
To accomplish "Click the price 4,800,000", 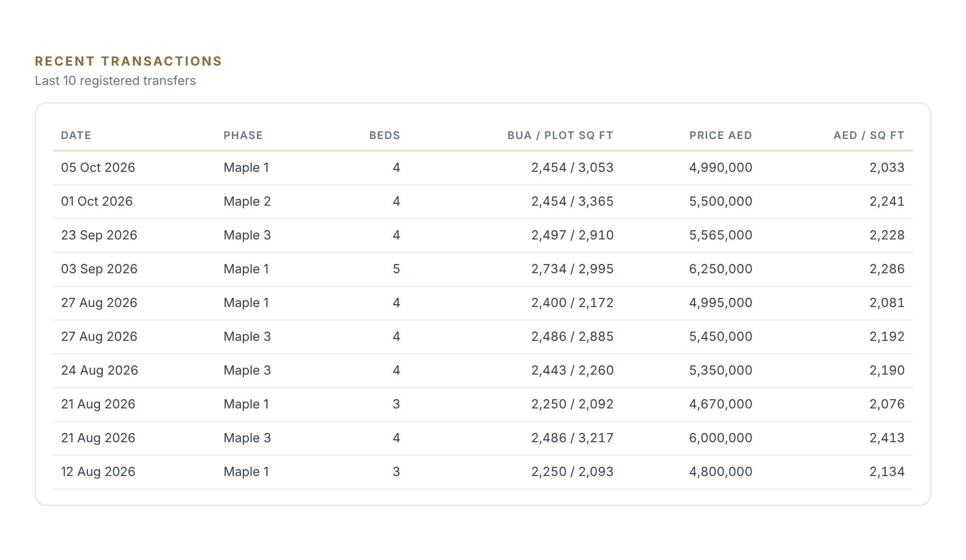I will (x=721, y=472).
